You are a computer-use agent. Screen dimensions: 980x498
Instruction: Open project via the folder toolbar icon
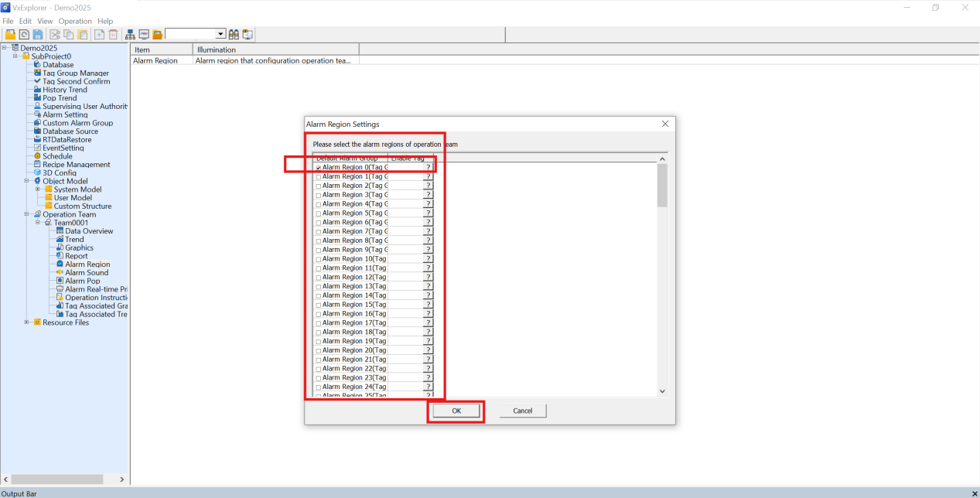click(x=10, y=34)
